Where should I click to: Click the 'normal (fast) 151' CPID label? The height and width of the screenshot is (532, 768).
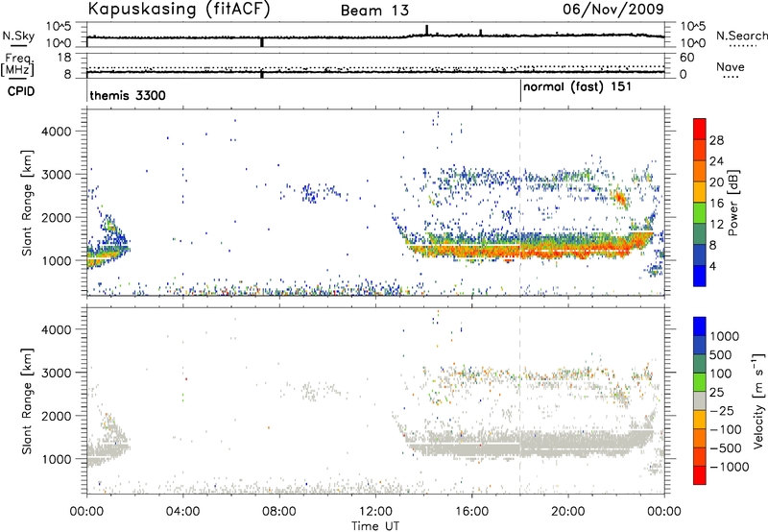click(577, 87)
